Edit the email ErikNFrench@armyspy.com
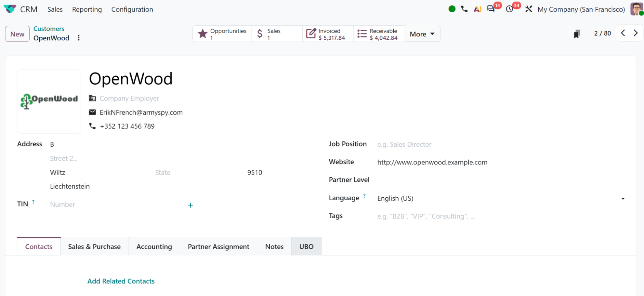This screenshot has height=296, width=644. (x=141, y=112)
